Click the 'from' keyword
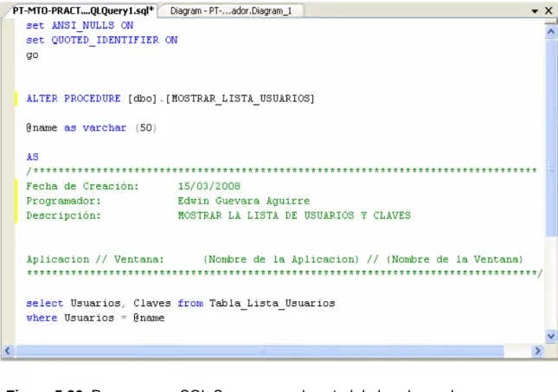The height and width of the screenshot is (392, 558). [x=190, y=304]
